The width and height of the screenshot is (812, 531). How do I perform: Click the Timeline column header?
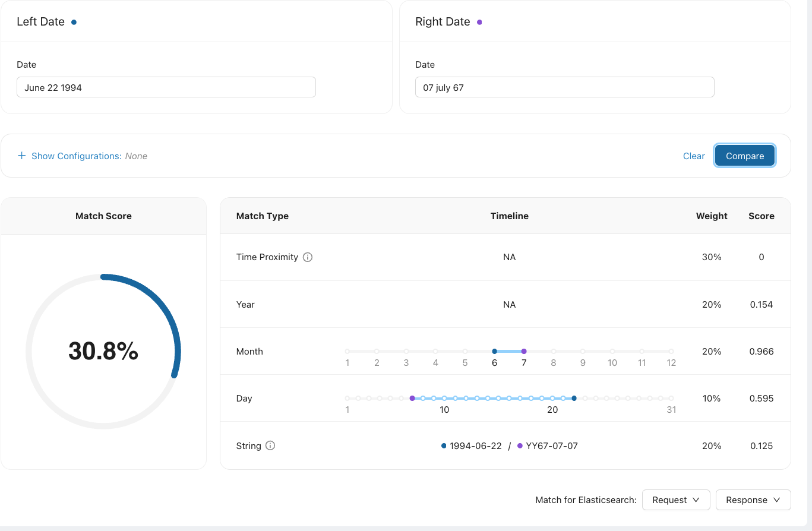point(510,216)
